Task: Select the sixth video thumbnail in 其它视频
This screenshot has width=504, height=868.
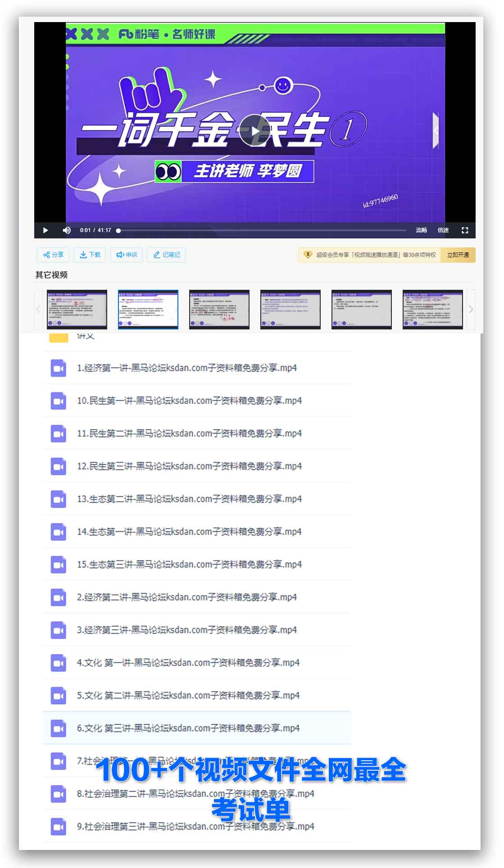Action: coord(433,309)
